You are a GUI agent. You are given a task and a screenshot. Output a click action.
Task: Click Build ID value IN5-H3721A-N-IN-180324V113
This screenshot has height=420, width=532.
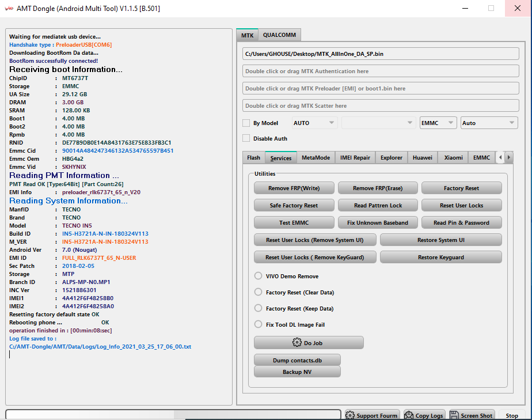105,233
